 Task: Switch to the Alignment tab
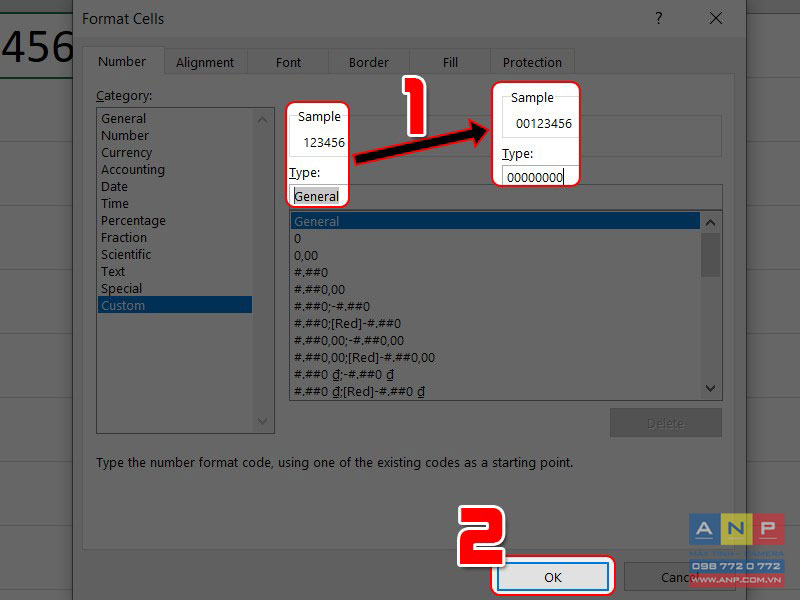pos(205,62)
